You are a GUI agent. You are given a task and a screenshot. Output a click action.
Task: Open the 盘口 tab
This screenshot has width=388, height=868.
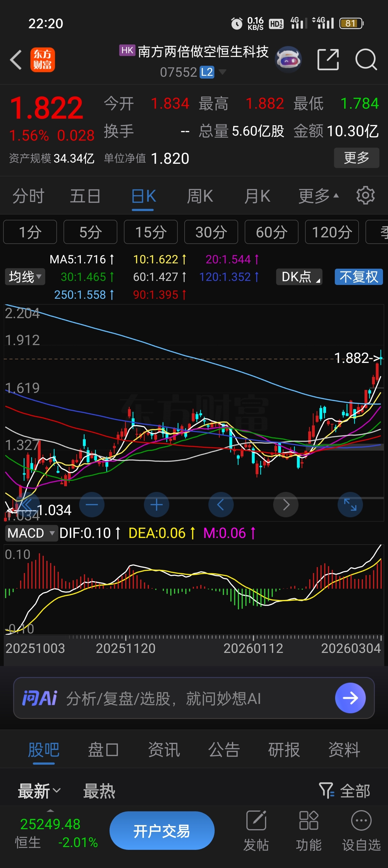(x=103, y=750)
